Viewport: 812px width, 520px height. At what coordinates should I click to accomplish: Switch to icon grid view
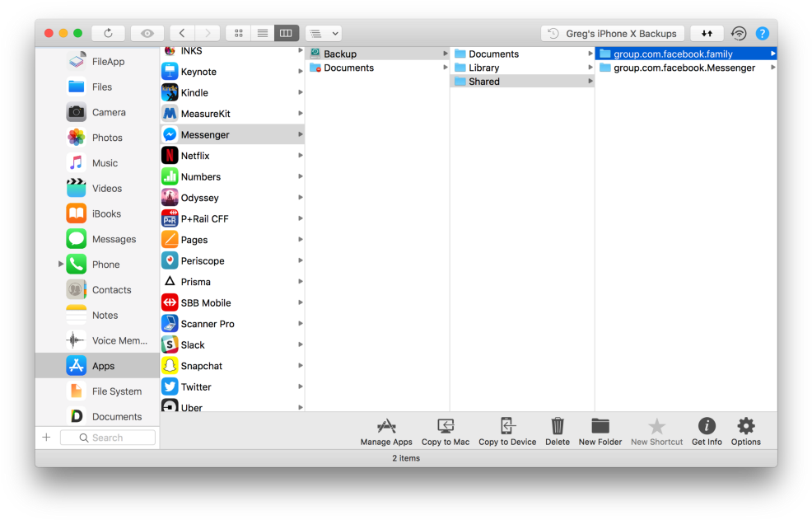[239, 33]
